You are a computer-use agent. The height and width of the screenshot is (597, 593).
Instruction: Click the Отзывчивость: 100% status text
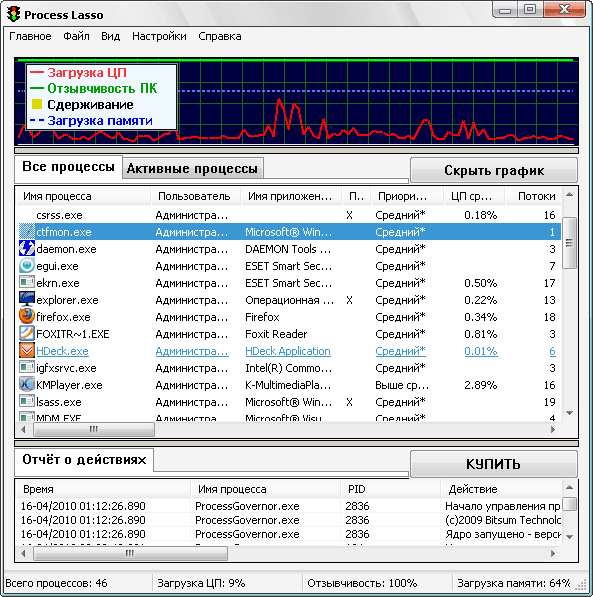362,583
